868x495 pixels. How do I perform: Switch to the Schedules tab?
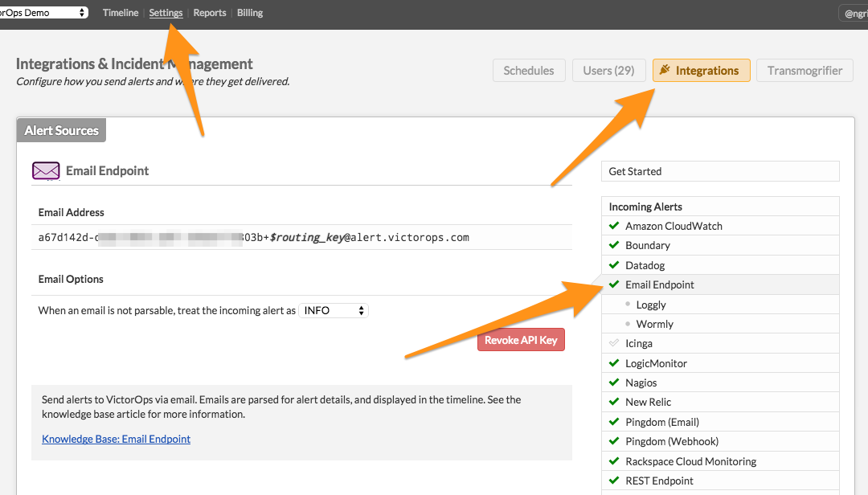coord(529,71)
